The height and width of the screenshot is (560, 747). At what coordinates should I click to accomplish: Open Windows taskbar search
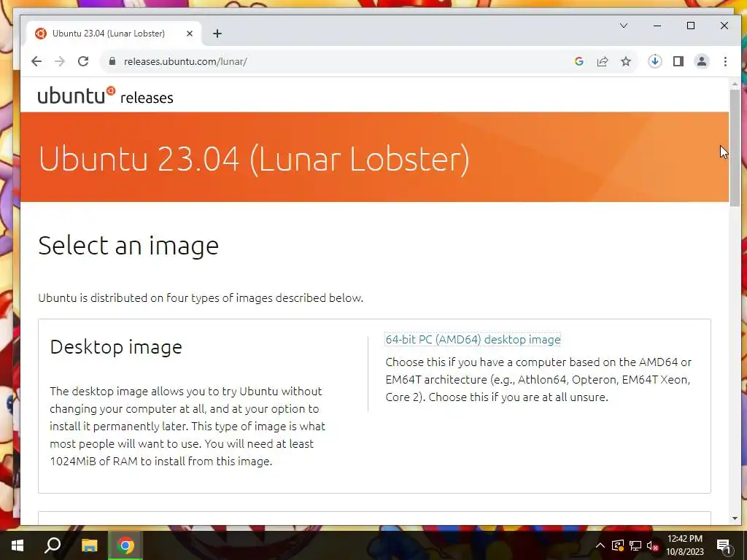[x=53, y=545]
